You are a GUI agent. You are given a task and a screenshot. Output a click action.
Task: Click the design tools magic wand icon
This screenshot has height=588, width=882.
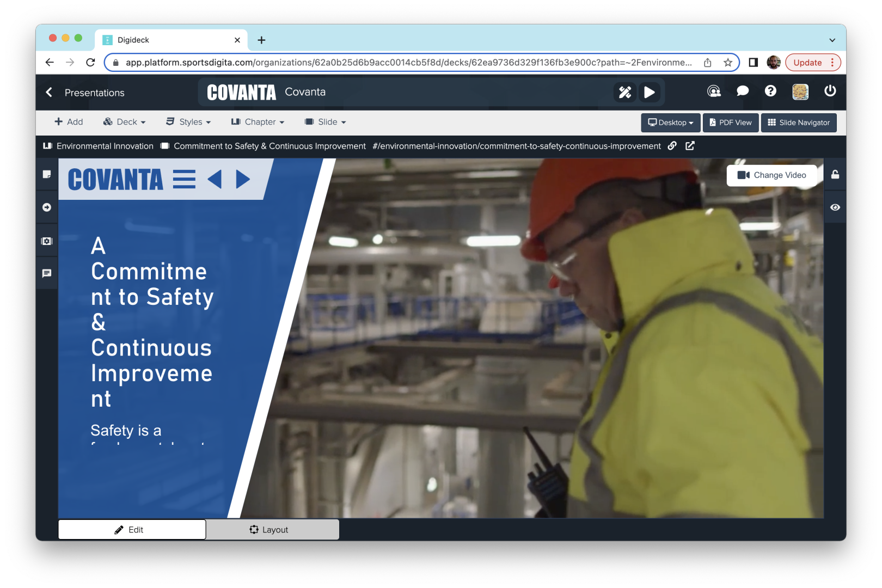[x=625, y=93]
